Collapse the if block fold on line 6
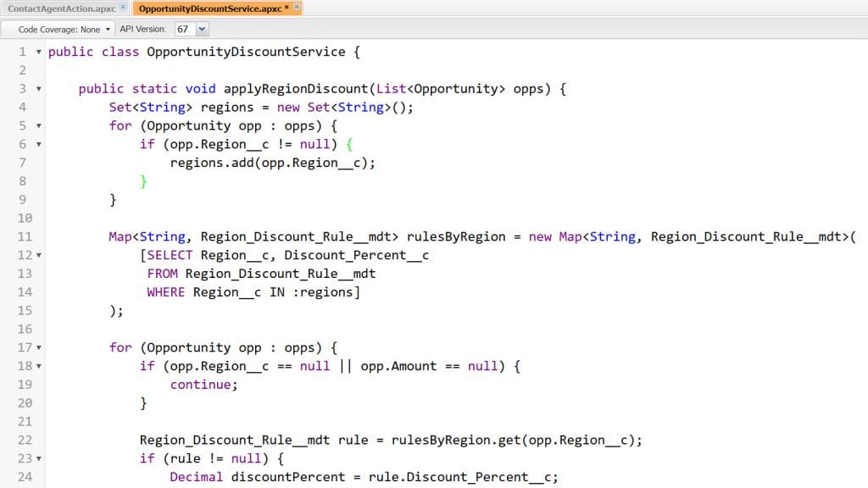 [39, 144]
